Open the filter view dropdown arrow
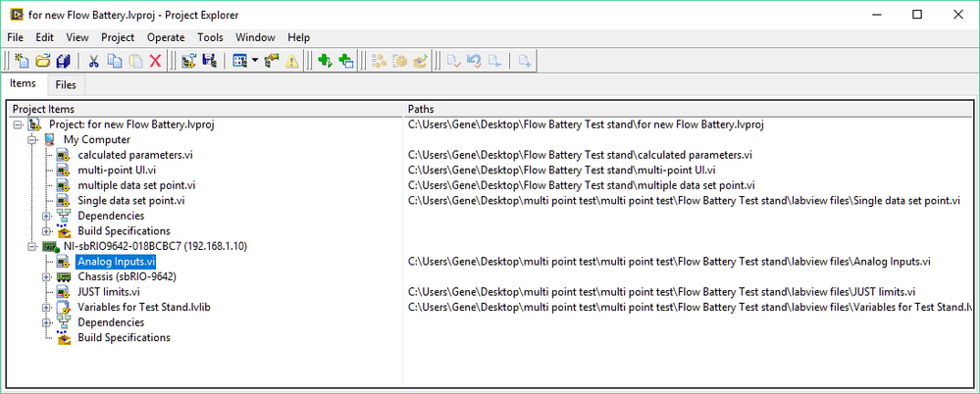 click(255, 61)
